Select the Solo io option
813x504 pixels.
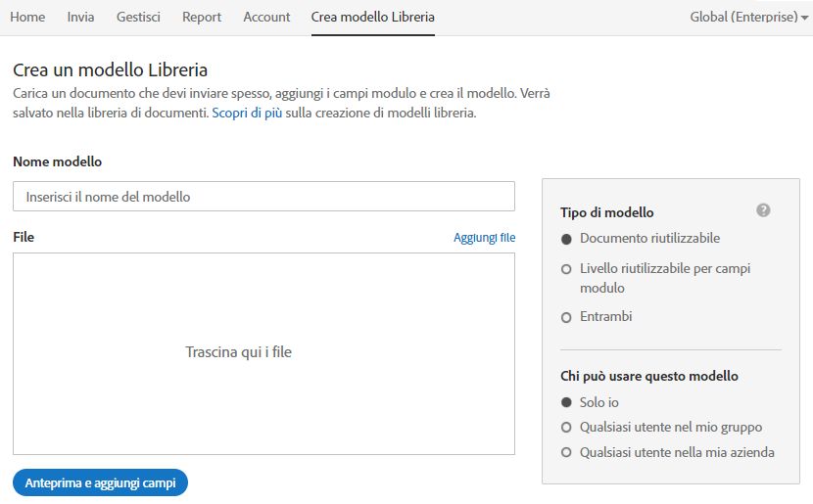[x=566, y=402]
